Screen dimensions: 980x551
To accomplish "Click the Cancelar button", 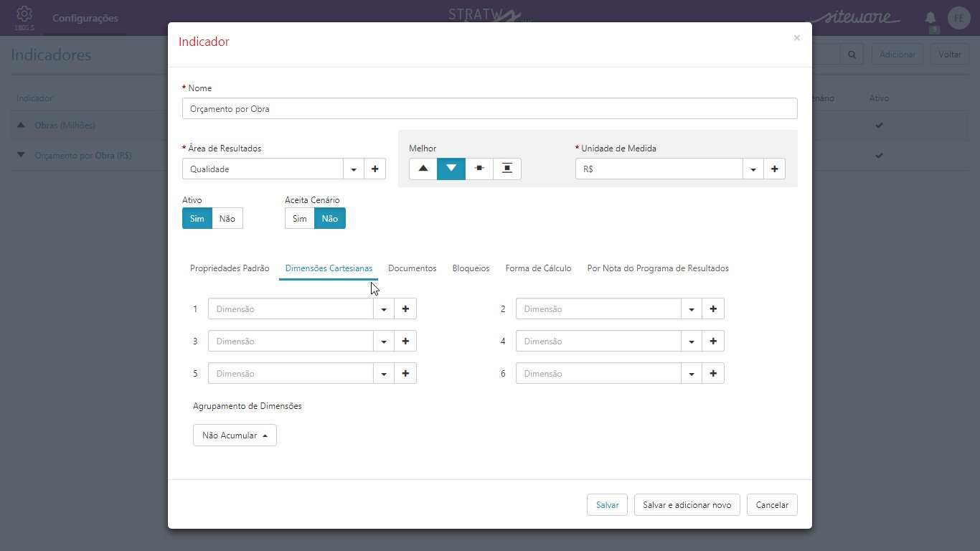I will coord(772,505).
